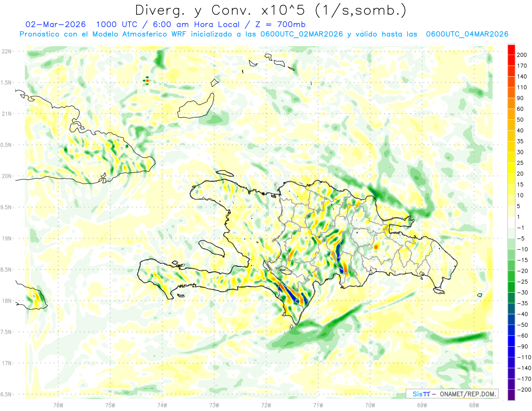Click the "8.5N" latitude label
The height and width of the screenshot is (411, 532).
7,270
